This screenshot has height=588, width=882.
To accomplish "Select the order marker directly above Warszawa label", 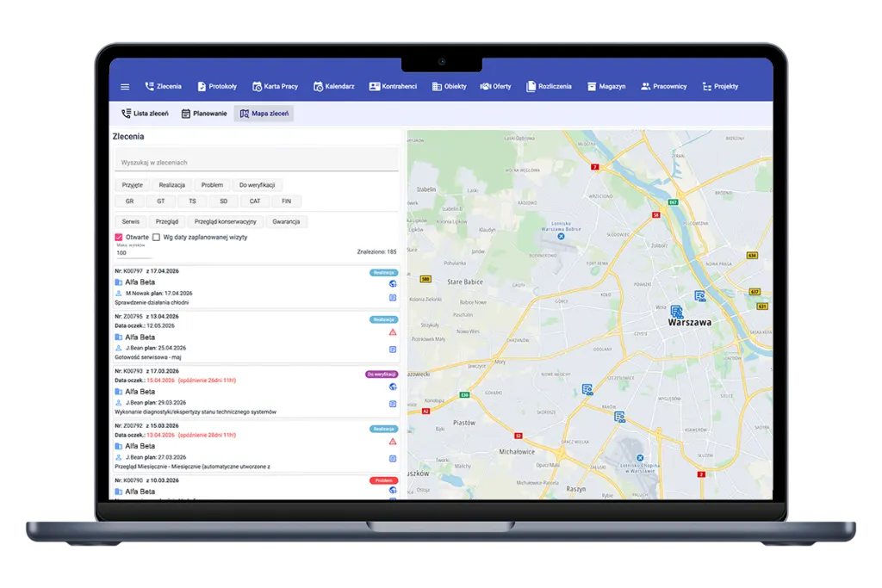I will [x=677, y=311].
